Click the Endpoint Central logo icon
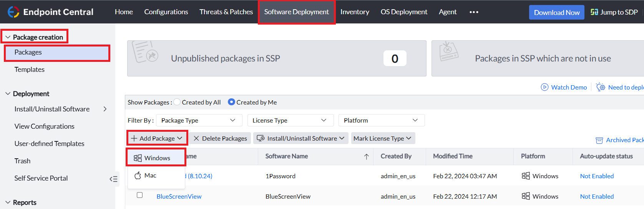The height and width of the screenshot is (209, 644). pos(13,12)
